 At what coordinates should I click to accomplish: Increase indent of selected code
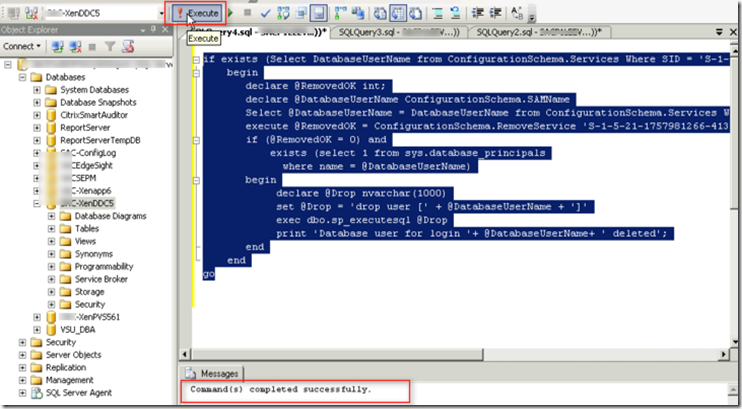[x=495, y=13]
